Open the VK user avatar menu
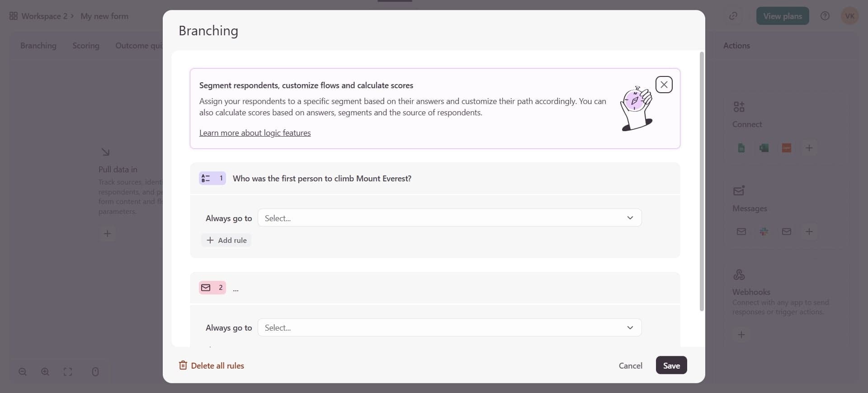The image size is (868, 393). [x=849, y=16]
